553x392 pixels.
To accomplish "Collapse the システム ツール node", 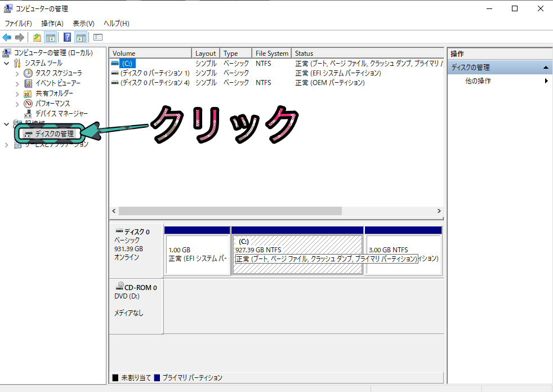I will click(x=6, y=64).
